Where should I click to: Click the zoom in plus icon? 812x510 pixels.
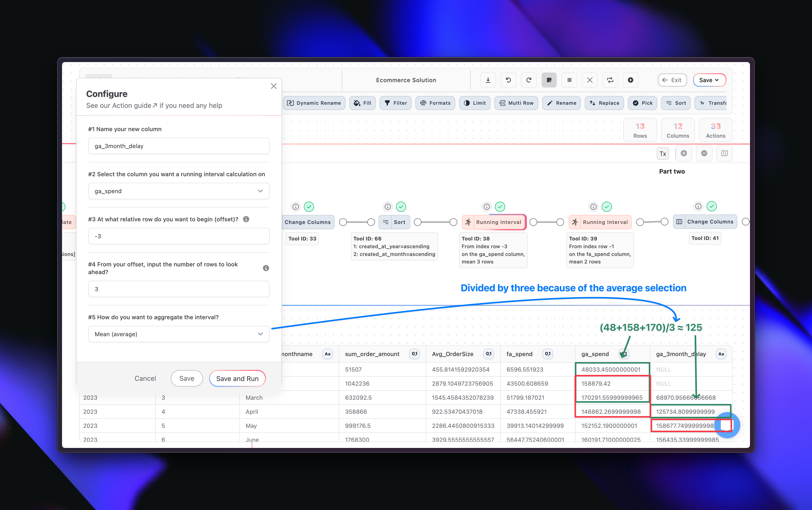(684, 153)
